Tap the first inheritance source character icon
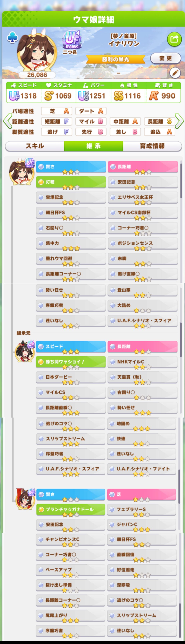Viewport: 185px width, 644px height. click(x=24, y=351)
